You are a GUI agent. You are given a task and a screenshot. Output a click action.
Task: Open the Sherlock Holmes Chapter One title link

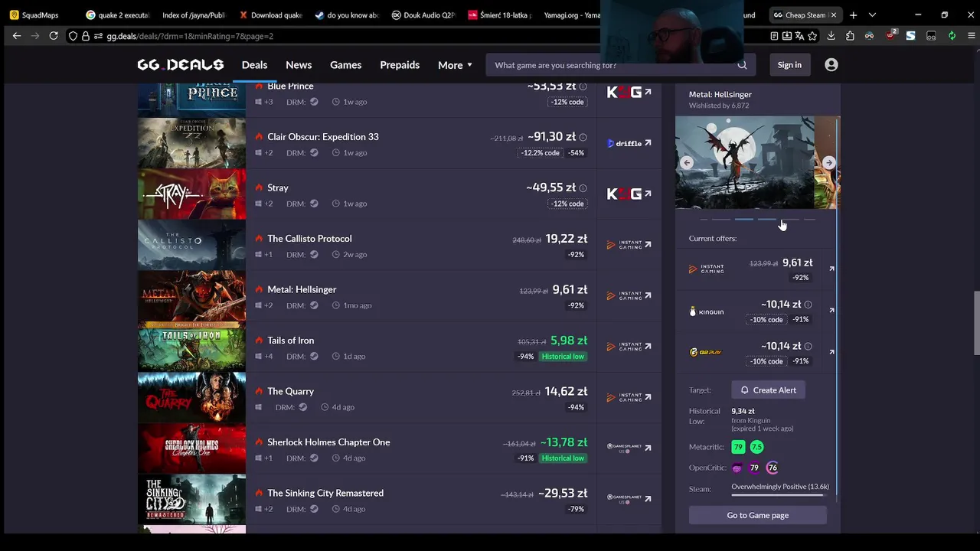[x=328, y=442]
